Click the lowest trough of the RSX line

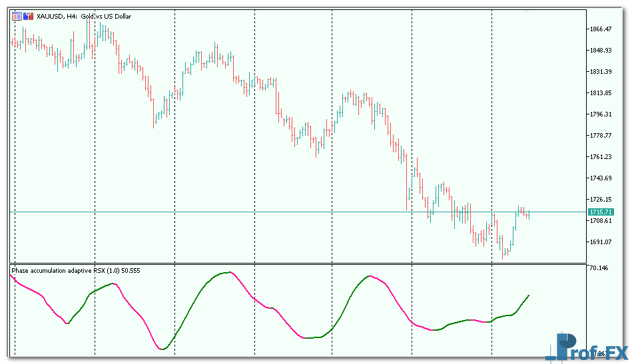point(162,349)
